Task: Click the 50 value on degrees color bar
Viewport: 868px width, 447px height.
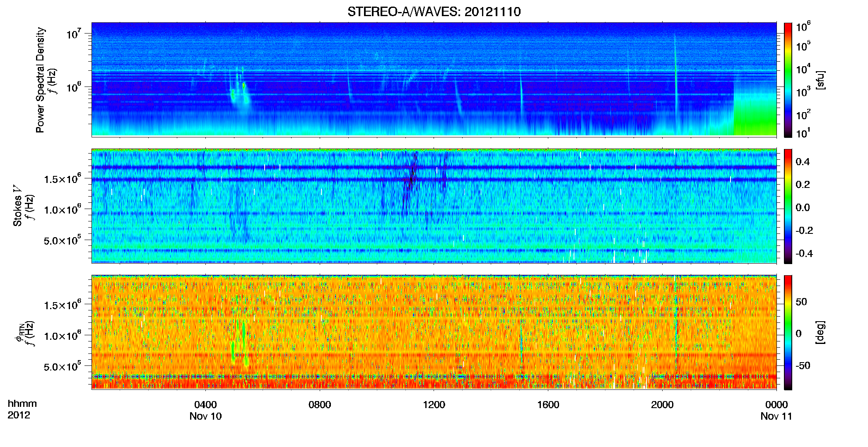Action: [x=802, y=302]
